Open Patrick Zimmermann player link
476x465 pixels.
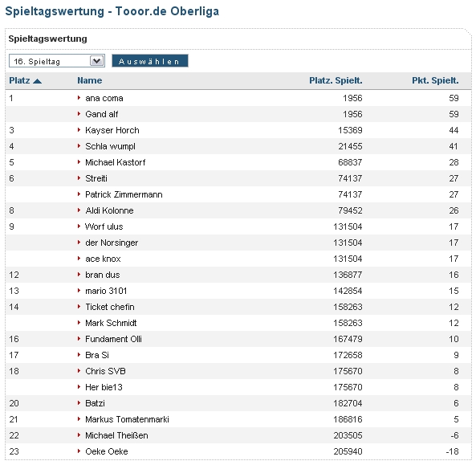point(124,194)
